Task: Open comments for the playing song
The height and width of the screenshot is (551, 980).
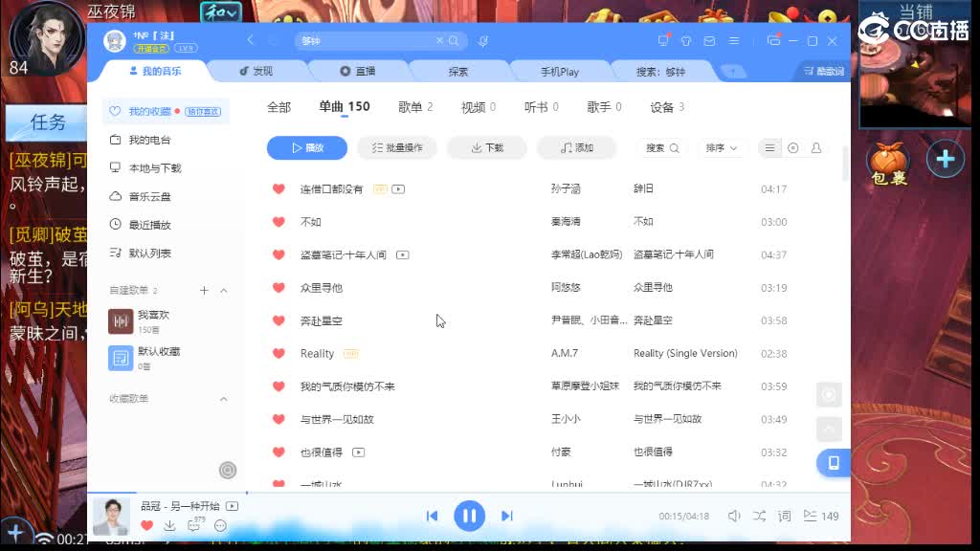Action: [x=194, y=525]
